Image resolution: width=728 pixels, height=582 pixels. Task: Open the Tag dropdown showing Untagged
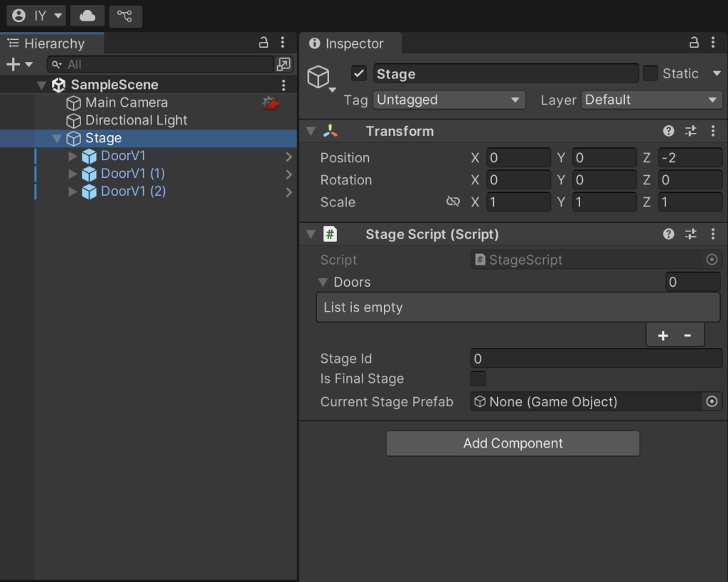coord(449,100)
